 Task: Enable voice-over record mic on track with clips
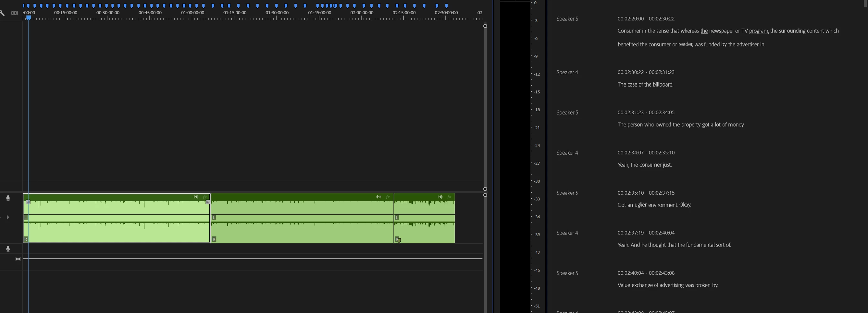(x=8, y=198)
